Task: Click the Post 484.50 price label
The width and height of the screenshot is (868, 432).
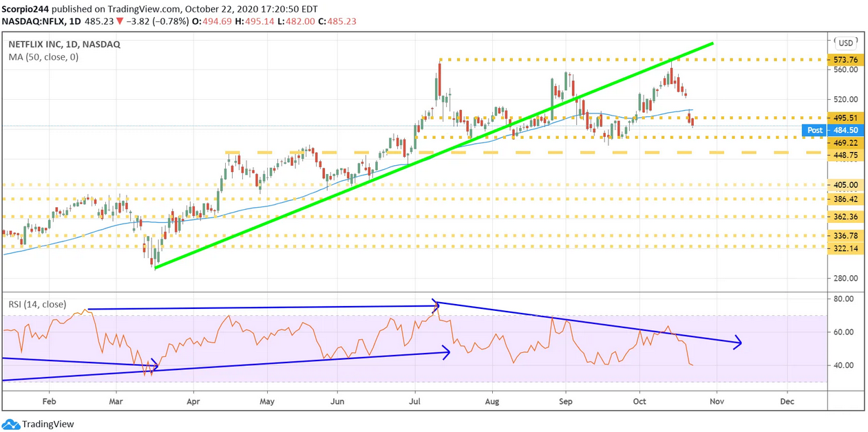Action: point(832,130)
